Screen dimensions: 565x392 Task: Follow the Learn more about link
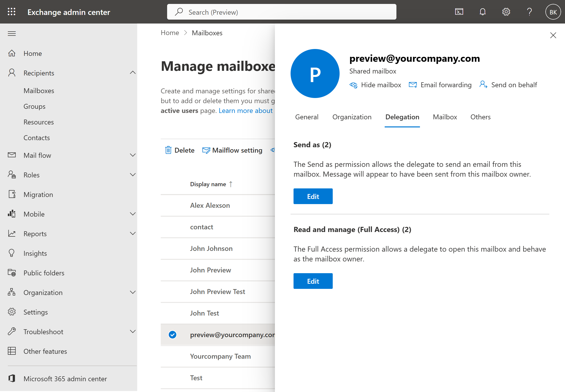246,111
